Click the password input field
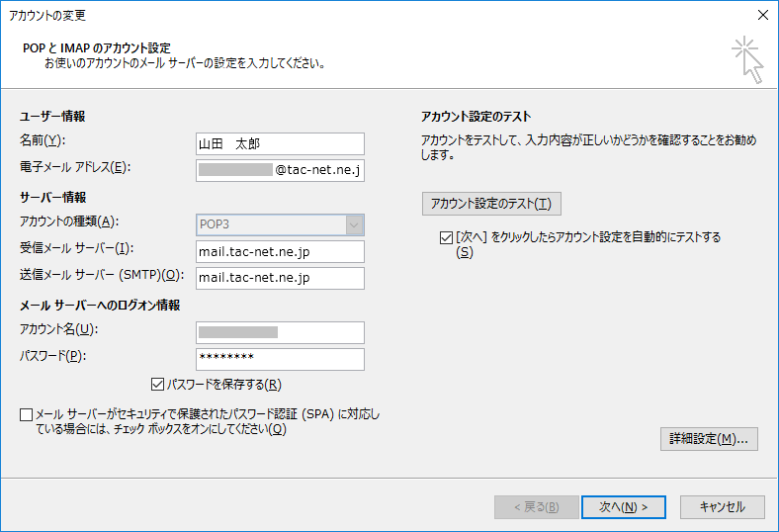Viewport: 779px width, 532px height. click(x=280, y=359)
